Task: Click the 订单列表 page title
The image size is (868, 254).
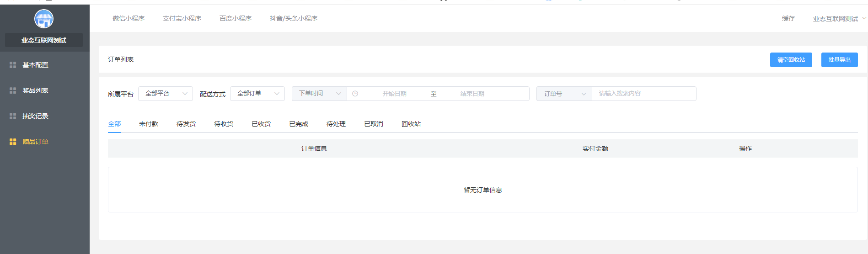Action: [x=121, y=59]
